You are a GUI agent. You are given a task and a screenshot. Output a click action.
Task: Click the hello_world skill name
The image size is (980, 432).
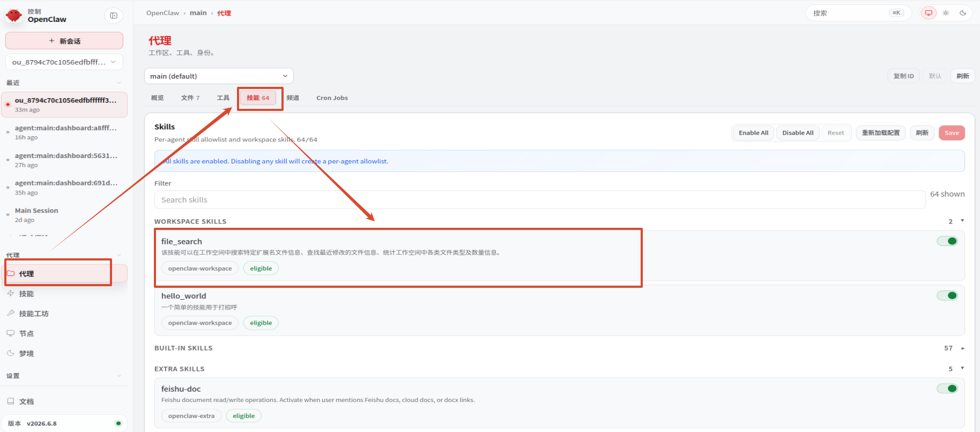184,296
